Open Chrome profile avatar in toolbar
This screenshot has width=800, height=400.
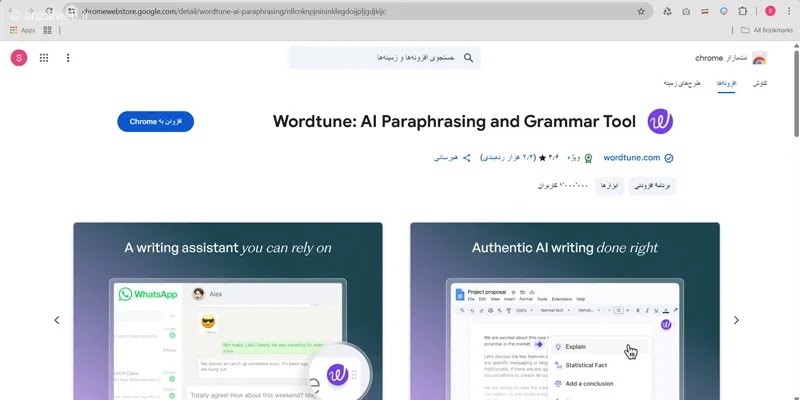(770, 11)
